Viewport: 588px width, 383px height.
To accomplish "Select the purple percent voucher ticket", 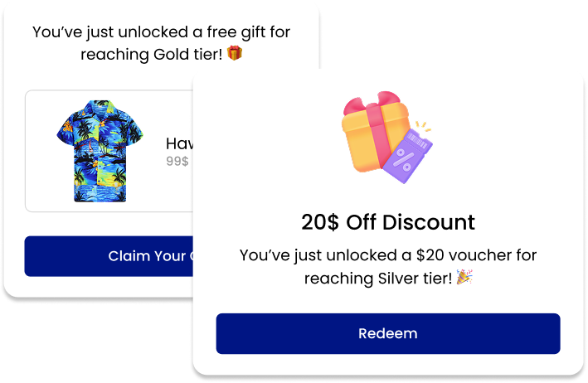I will [408, 156].
